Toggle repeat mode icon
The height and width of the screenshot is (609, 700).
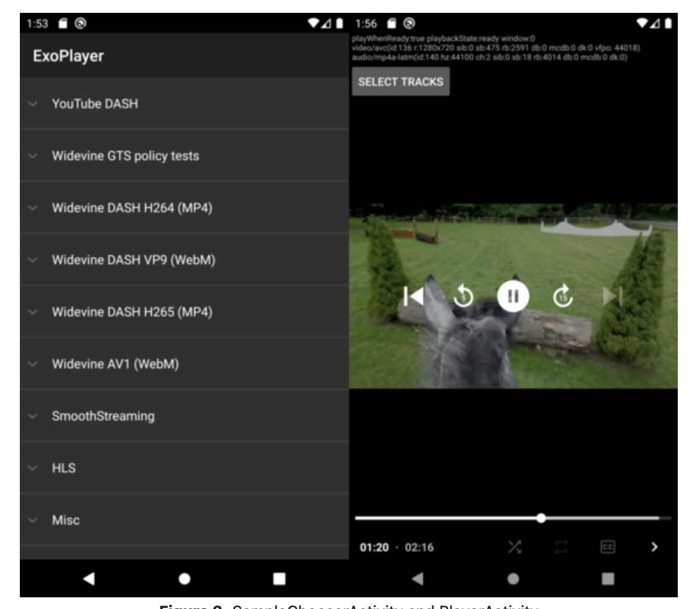(x=561, y=547)
